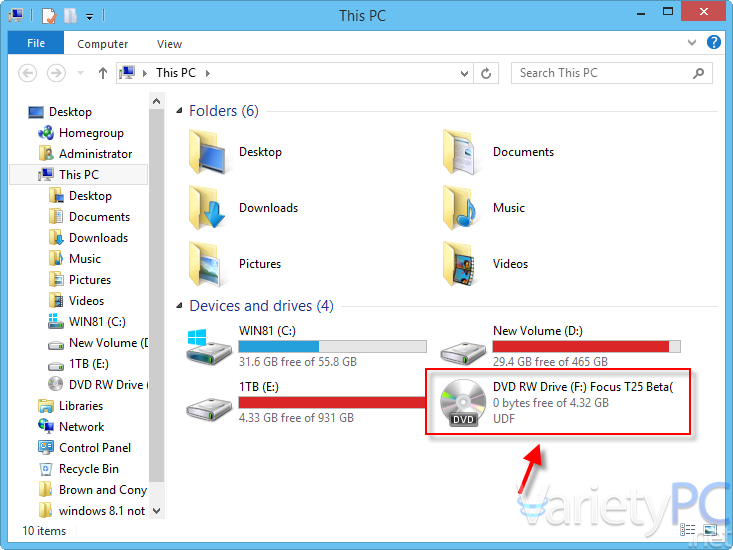Expand the ribbon with the chevron

[x=692, y=43]
